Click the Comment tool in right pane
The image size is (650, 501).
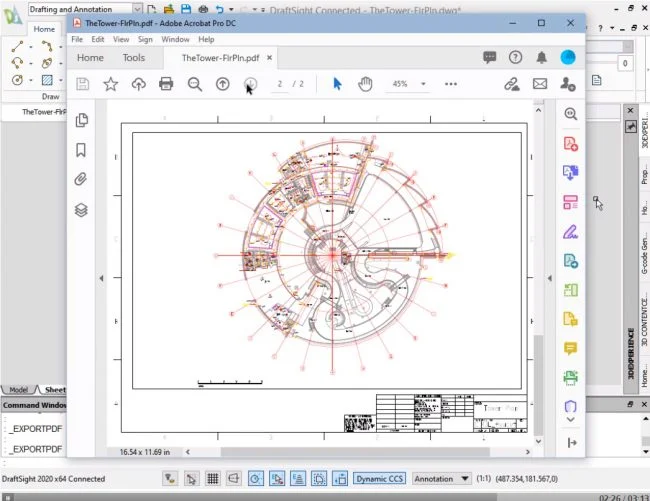(x=570, y=349)
